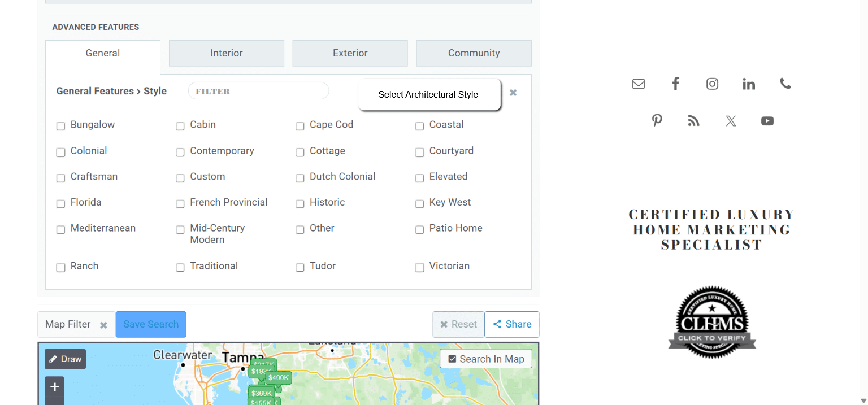Tick the Victorian checkbox
The height and width of the screenshot is (405, 868).
(x=419, y=267)
